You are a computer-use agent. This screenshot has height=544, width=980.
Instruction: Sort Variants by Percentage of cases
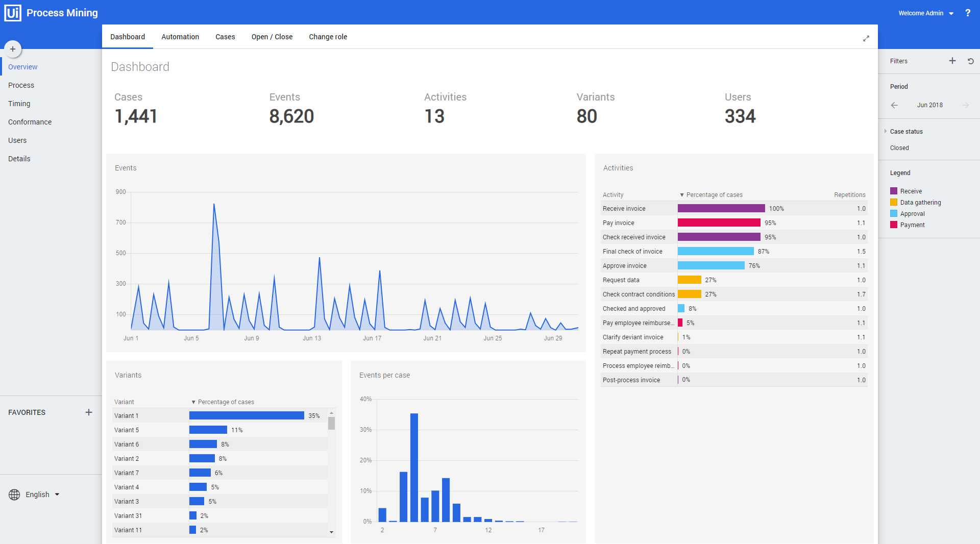point(223,402)
